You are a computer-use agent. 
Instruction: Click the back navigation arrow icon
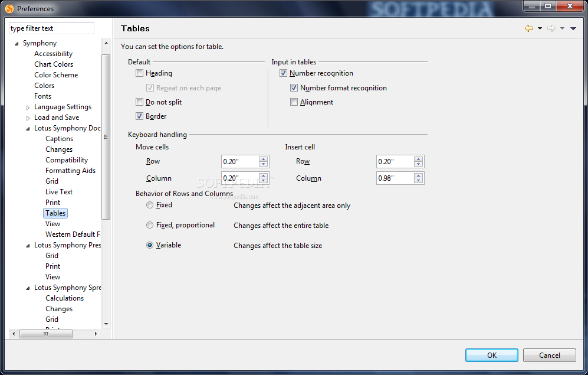529,28
